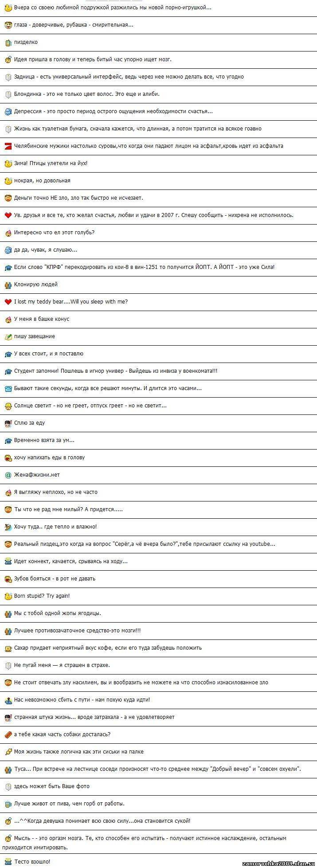Viewport: 317px width, 868px height.
Task: Click the status text "здесь может быть Ваше фото"
Action: (x=52, y=786)
